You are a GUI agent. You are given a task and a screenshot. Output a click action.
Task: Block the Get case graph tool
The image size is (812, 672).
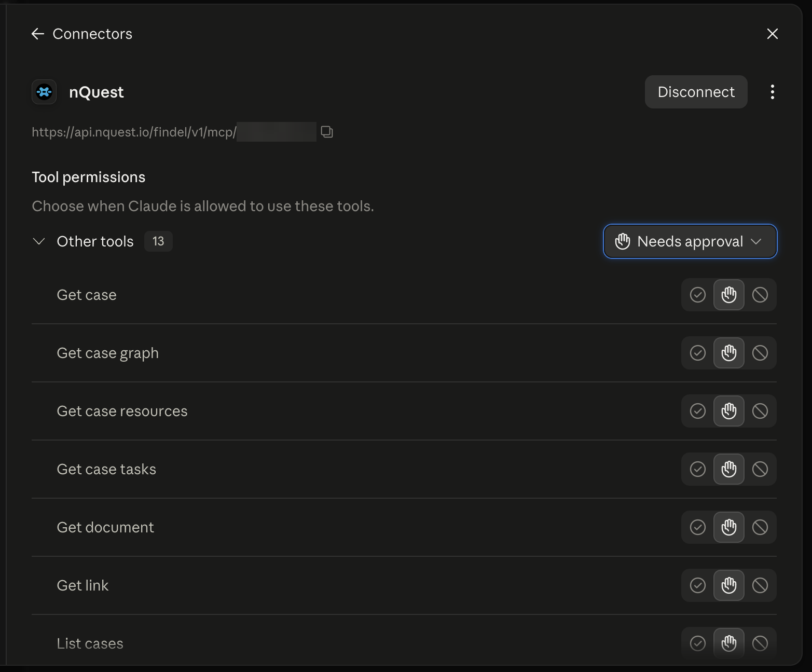[760, 353]
